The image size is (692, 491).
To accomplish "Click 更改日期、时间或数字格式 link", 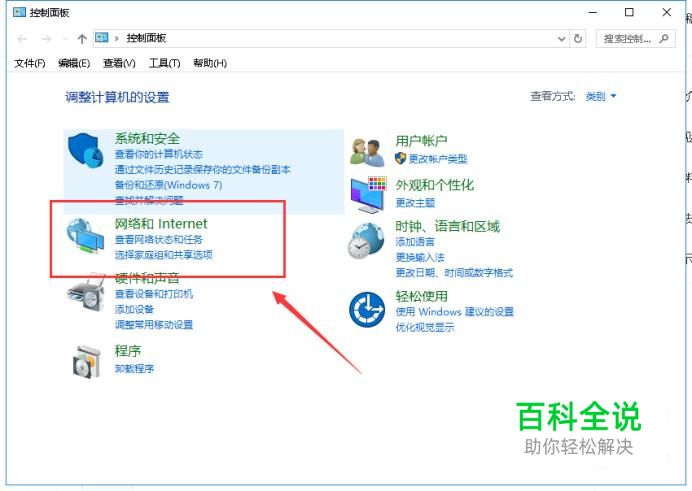I will [454, 273].
